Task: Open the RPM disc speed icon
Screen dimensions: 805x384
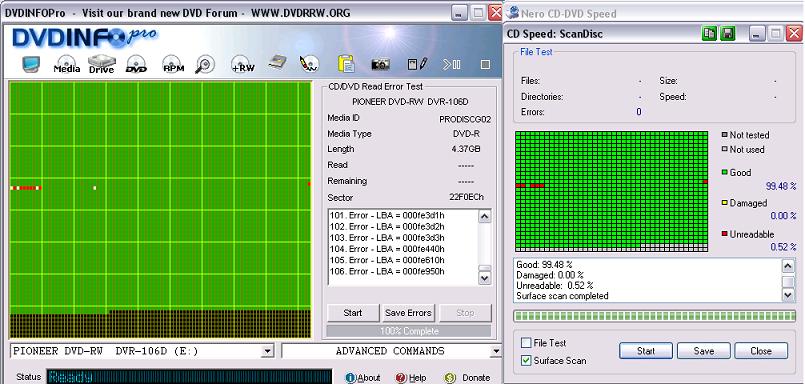Action: (x=173, y=65)
